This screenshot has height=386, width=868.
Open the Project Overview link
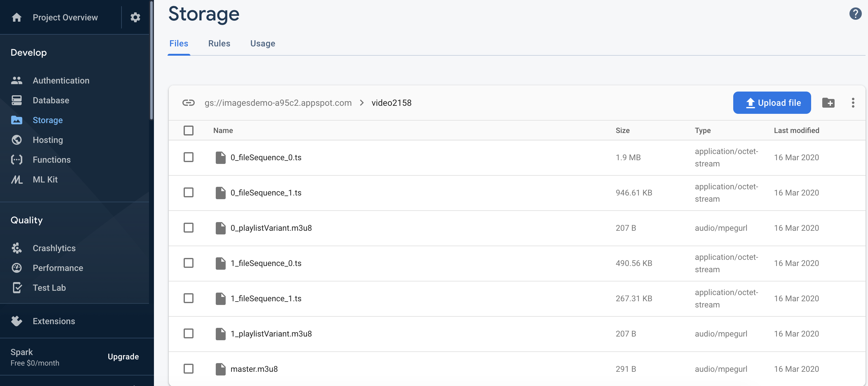pos(65,17)
